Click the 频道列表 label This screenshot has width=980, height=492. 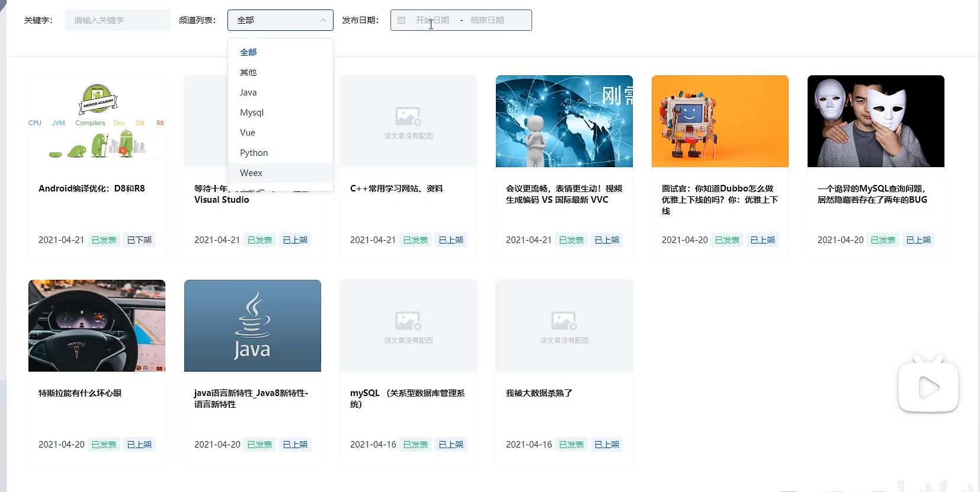197,20
